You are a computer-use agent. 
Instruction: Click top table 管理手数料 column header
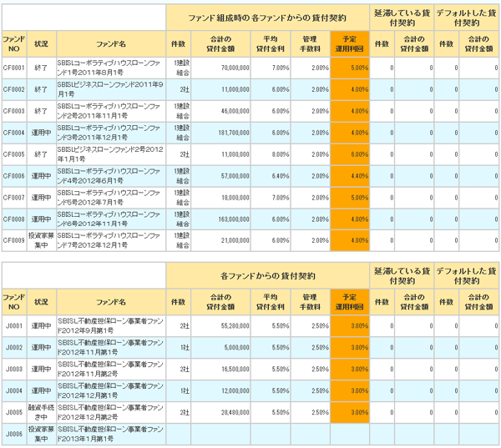310,43
